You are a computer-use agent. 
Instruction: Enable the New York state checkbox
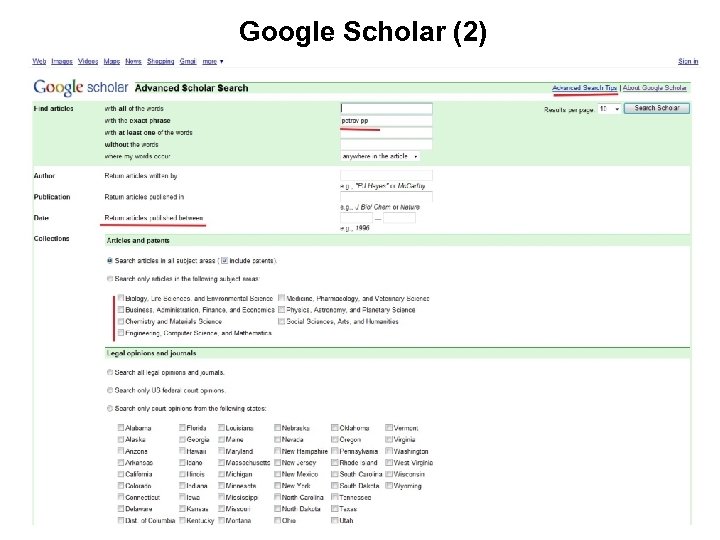click(x=277, y=487)
